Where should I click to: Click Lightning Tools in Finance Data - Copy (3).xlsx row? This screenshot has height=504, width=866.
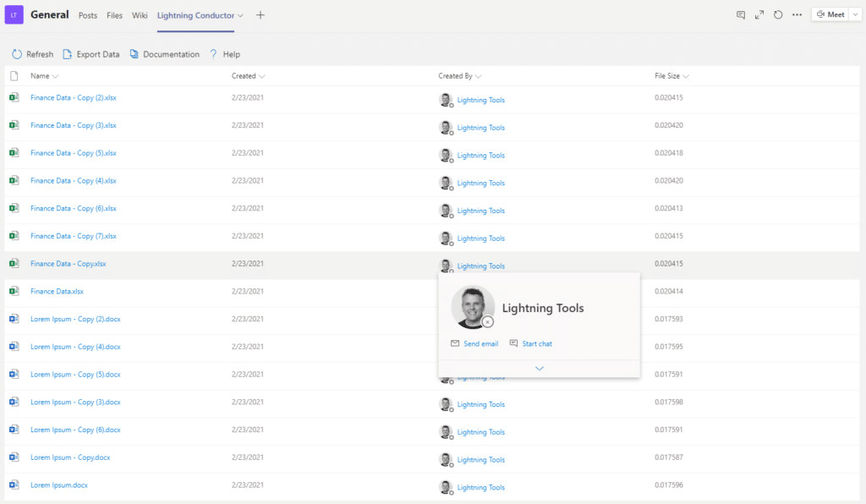(480, 128)
